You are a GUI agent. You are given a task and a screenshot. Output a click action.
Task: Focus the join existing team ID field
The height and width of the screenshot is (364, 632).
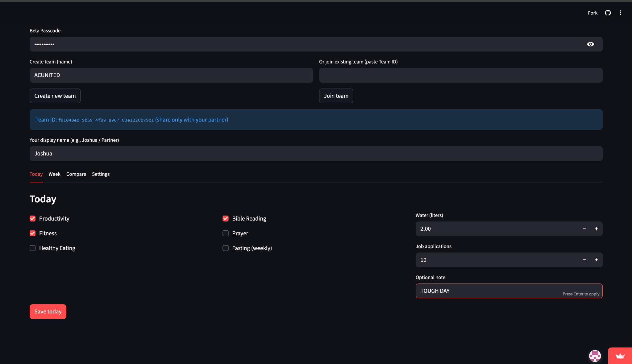coord(460,75)
